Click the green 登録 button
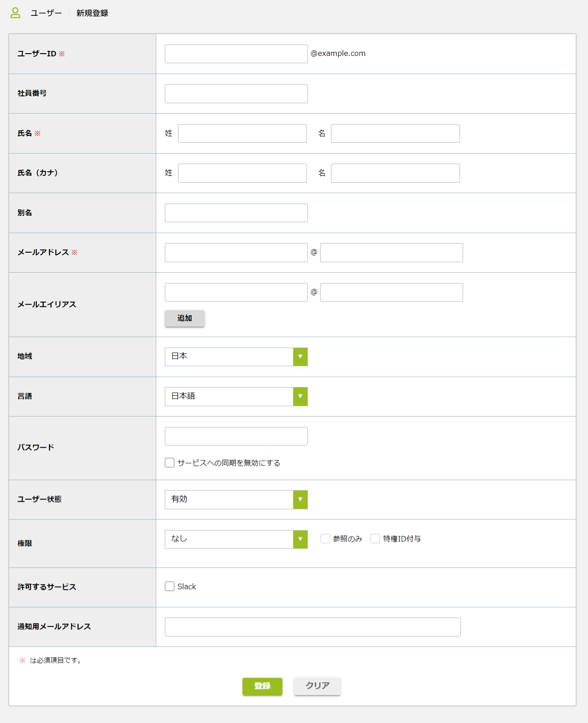Viewport: 588px width, 723px height. (262, 686)
